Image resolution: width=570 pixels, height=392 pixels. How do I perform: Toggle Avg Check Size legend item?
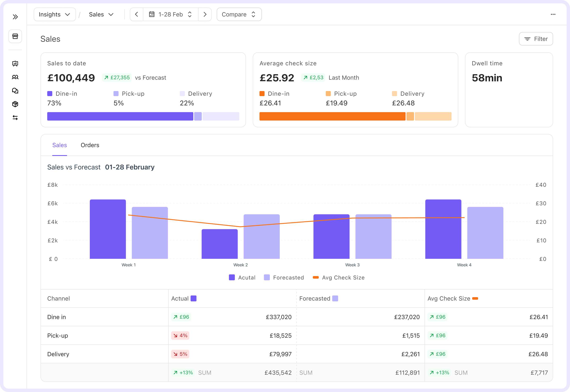pos(339,278)
